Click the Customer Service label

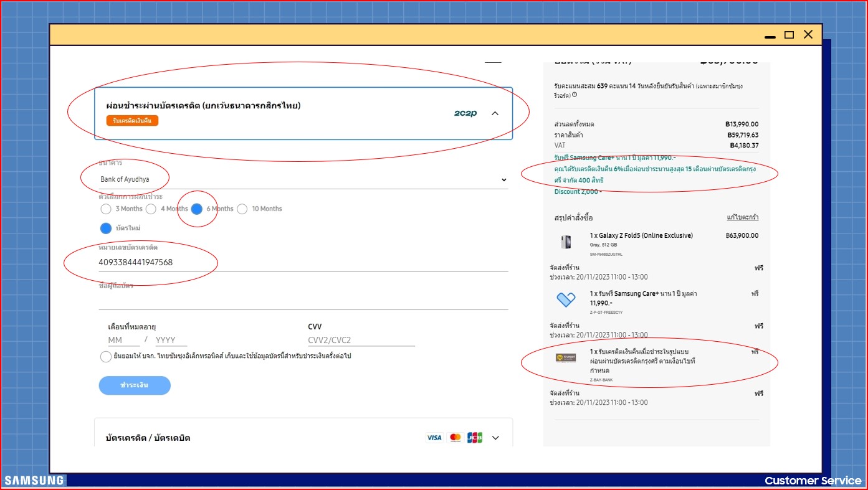click(813, 481)
